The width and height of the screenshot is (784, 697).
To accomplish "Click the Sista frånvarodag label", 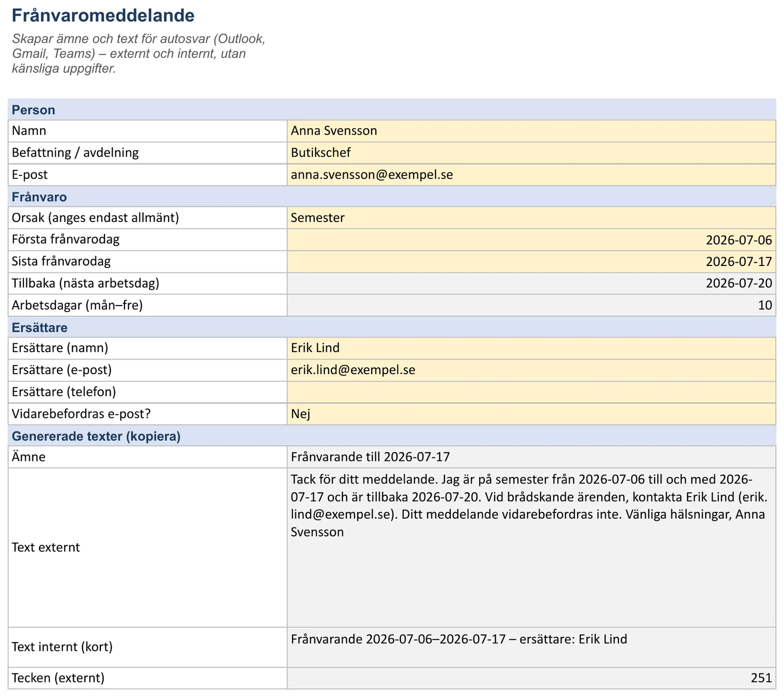I will tap(61, 262).
